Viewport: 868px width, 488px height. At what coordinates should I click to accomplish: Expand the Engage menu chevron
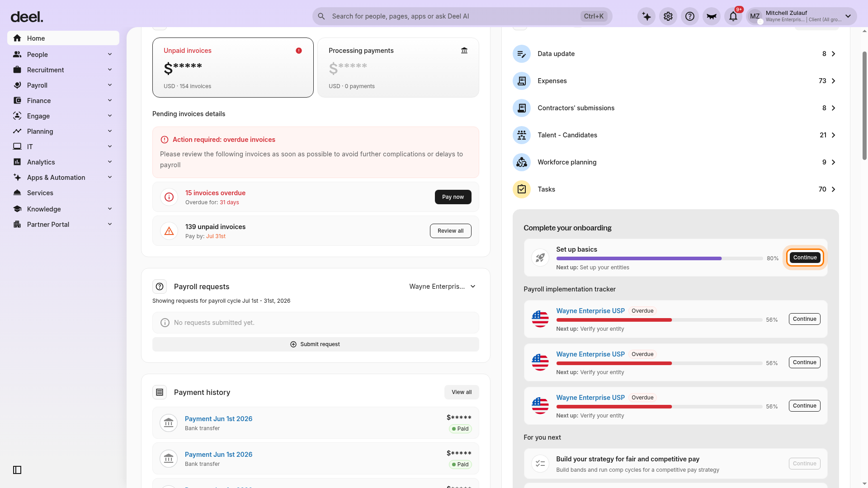pyautogui.click(x=110, y=116)
